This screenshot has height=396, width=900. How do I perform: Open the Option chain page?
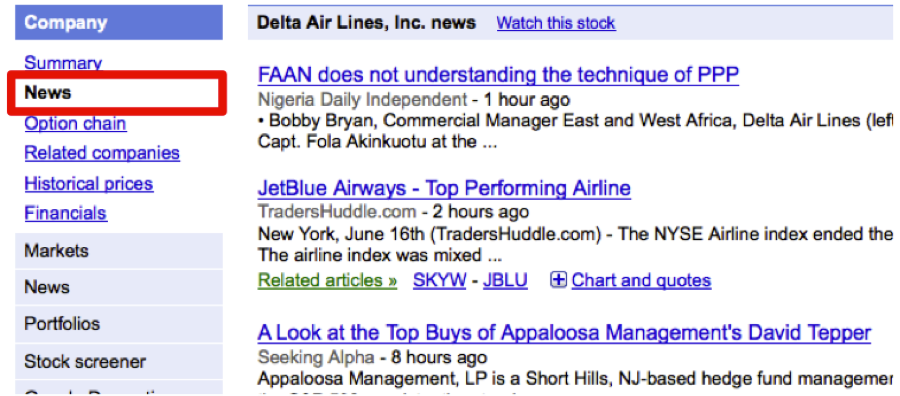(75, 123)
